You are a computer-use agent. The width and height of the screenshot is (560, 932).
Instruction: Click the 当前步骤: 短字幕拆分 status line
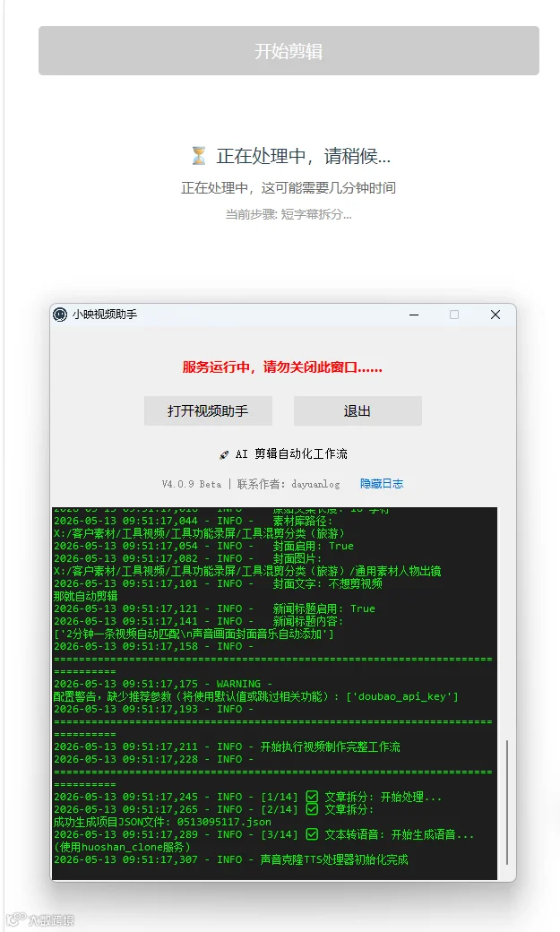click(289, 214)
